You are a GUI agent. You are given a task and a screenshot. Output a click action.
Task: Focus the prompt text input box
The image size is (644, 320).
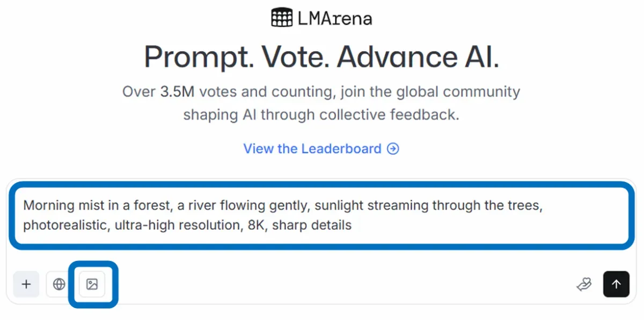[322, 215]
